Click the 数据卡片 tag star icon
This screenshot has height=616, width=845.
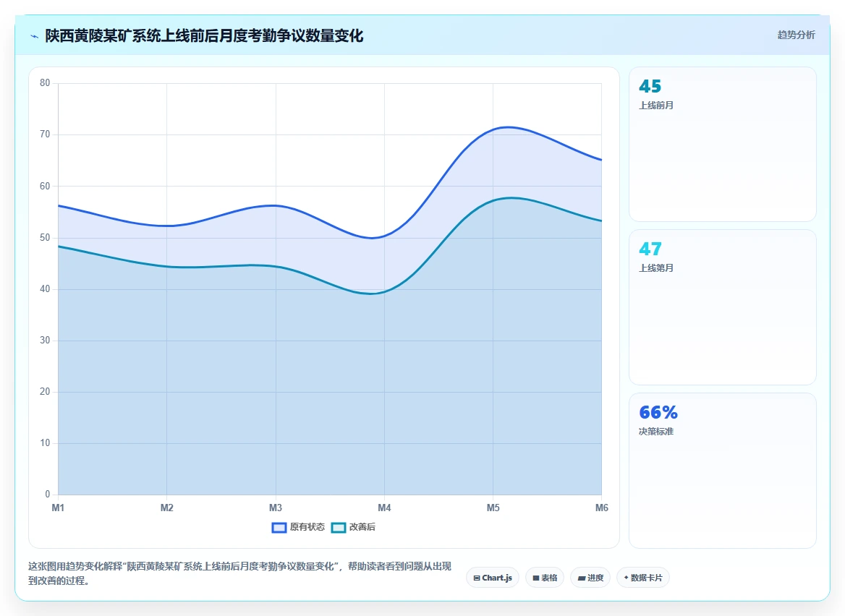point(626,578)
